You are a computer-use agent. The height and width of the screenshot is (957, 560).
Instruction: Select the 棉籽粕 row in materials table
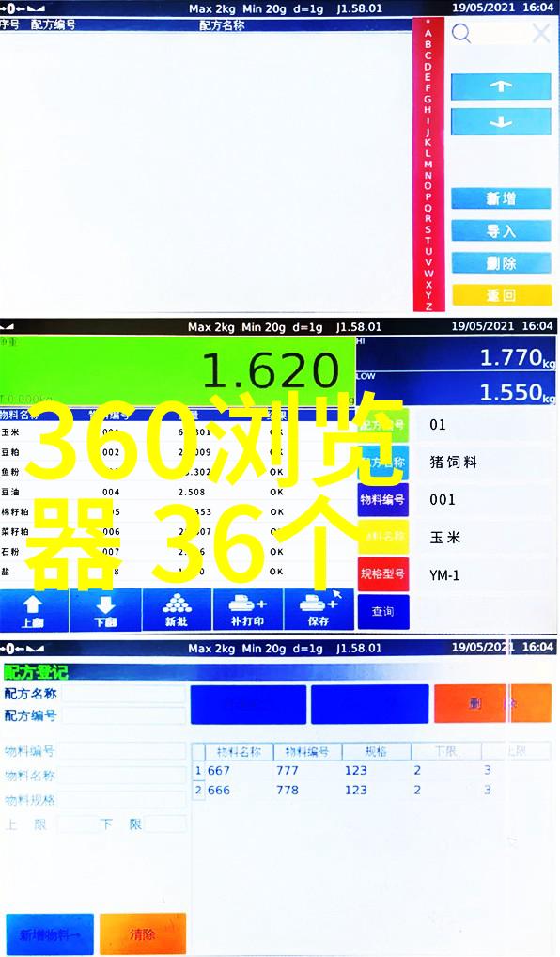[x=177, y=511]
